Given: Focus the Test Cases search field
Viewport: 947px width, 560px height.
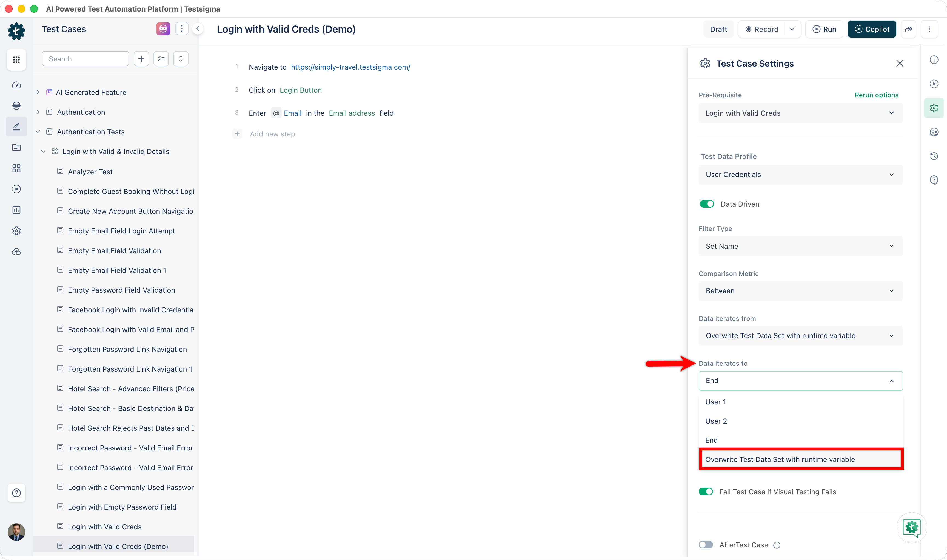Looking at the screenshot, I should tap(85, 59).
